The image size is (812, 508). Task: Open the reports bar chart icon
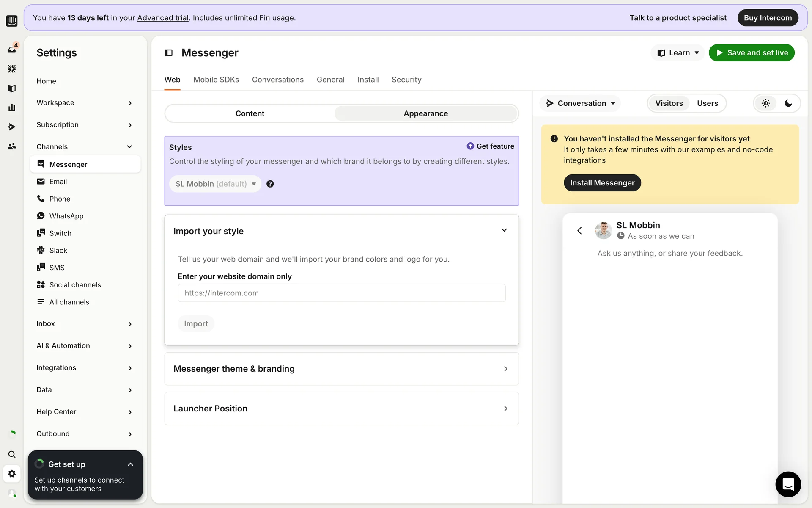click(12, 108)
